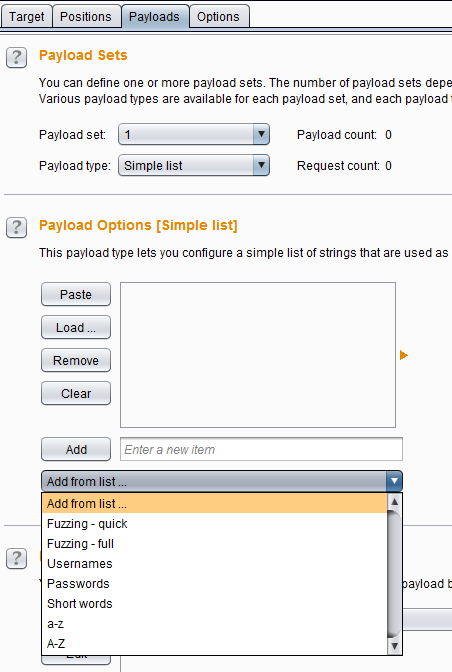Switch to the Options tab
The image size is (452, 672).
218,16
